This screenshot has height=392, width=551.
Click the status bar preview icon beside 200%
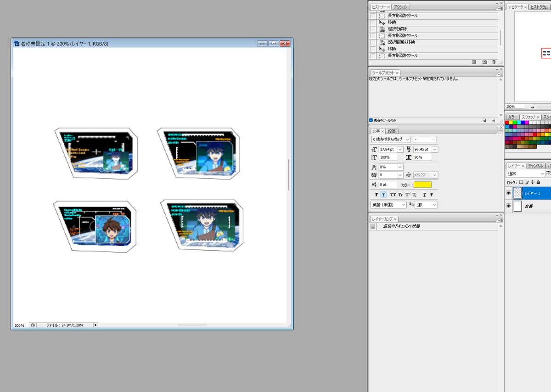click(x=33, y=325)
